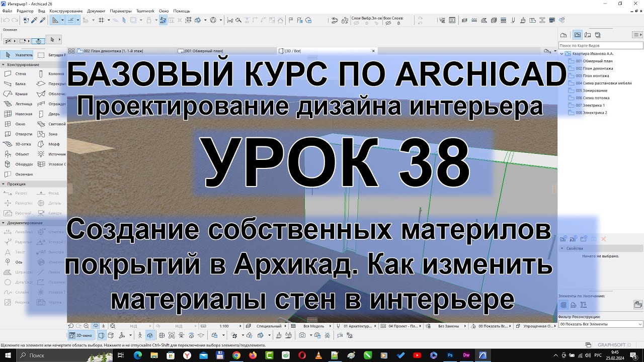644x362 pixels.
Task: Select the Объект object tool
Action: pyautogui.click(x=17, y=154)
